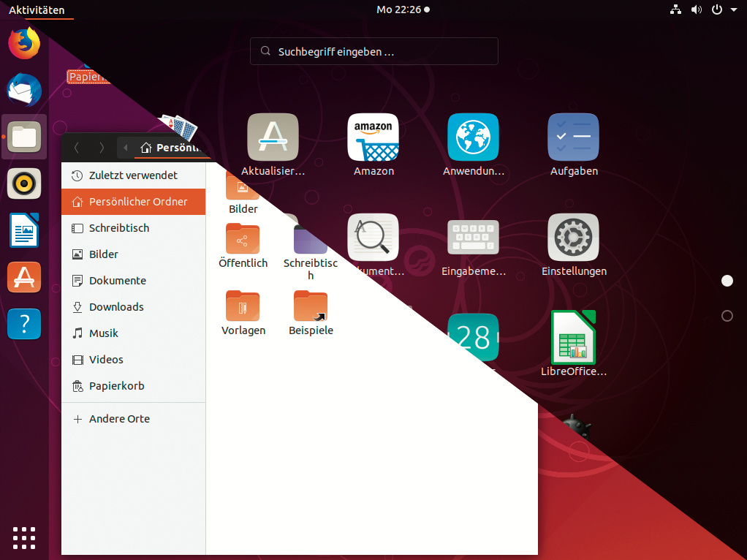Viewport: 747px width, 560px height.
Task: Open the Vorlagen folder
Action: pos(243,306)
